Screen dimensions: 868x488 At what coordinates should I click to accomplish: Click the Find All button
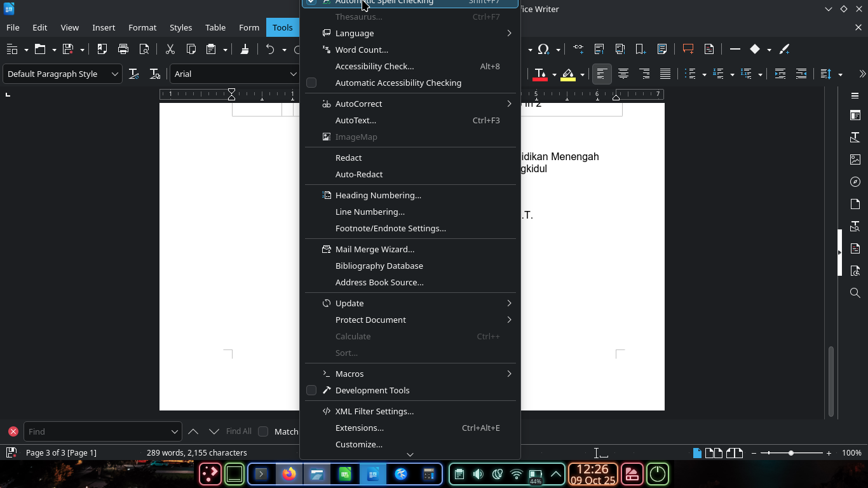coord(239,431)
